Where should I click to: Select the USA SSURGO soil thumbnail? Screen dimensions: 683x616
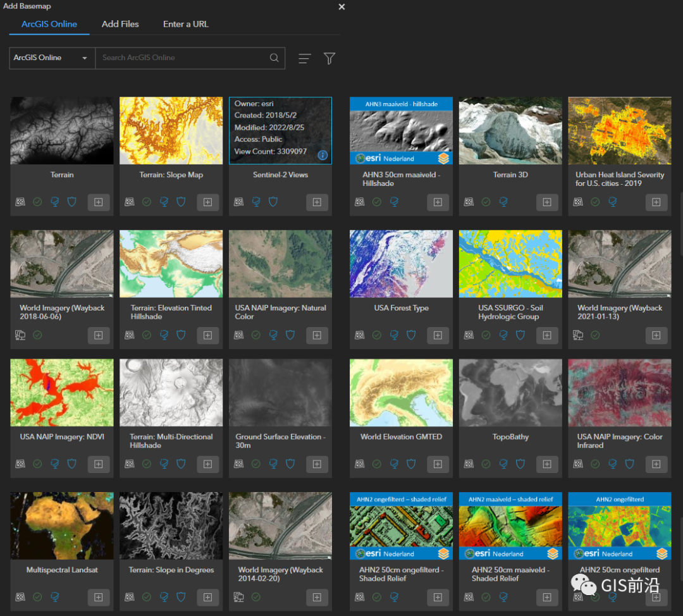click(510, 264)
